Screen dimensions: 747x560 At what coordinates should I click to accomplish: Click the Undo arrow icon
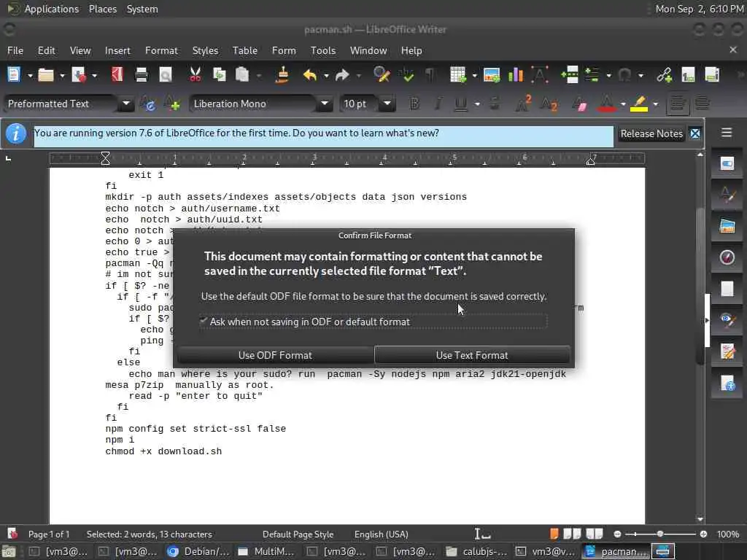click(x=310, y=75)
